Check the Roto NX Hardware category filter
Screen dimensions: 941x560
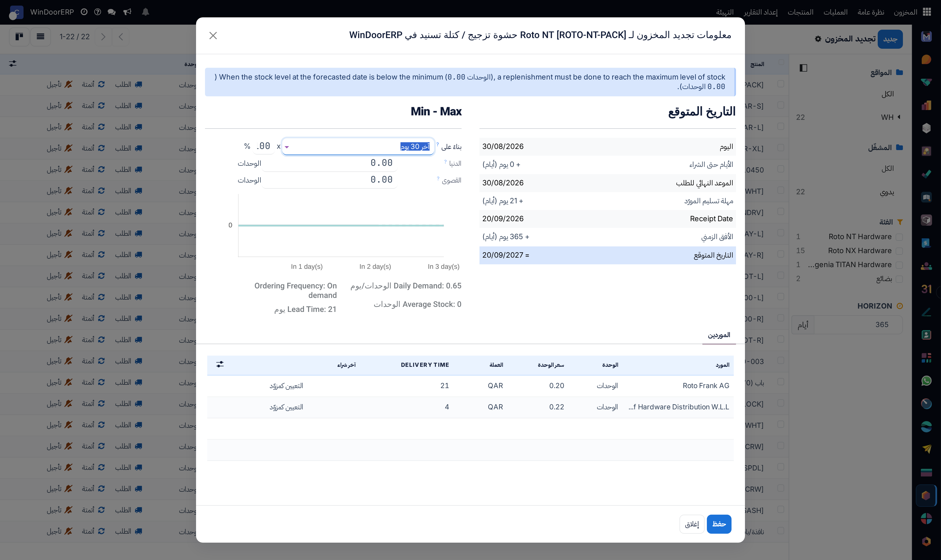899,251
